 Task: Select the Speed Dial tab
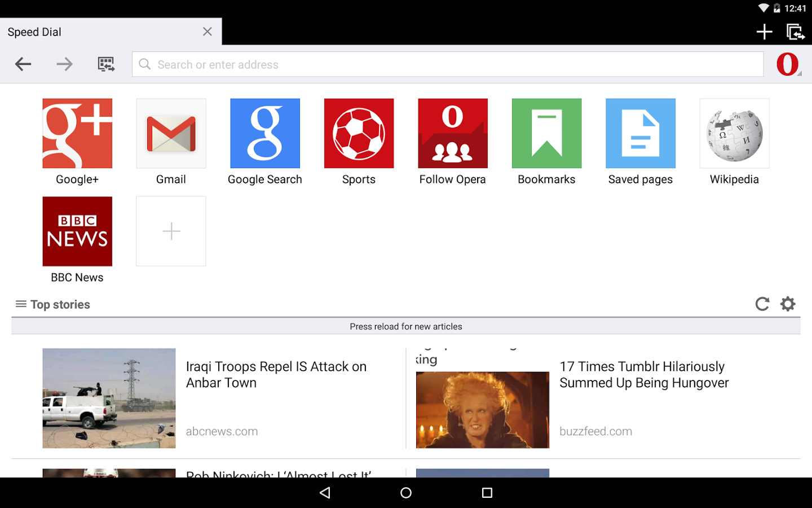[x=111, y=32]
